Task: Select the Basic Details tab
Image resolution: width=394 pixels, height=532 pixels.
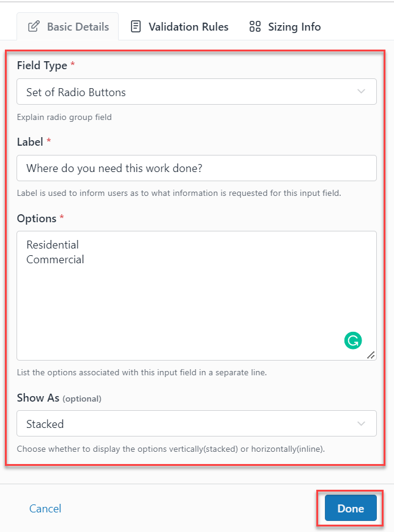Action: point(67,26)
